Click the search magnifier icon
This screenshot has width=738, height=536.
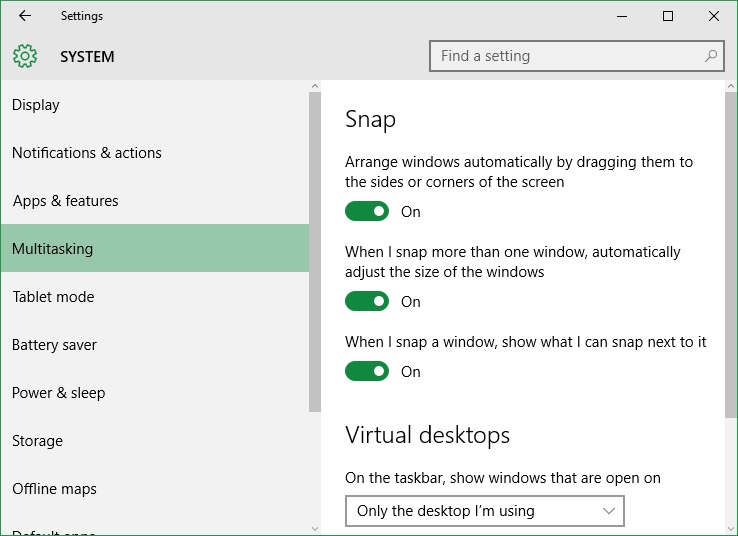click(710, 56)
